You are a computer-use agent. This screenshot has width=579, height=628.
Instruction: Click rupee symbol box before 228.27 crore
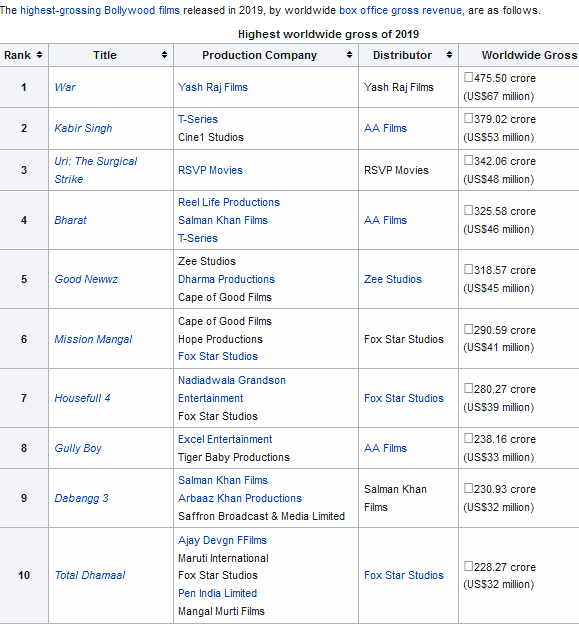coord(468,566)
